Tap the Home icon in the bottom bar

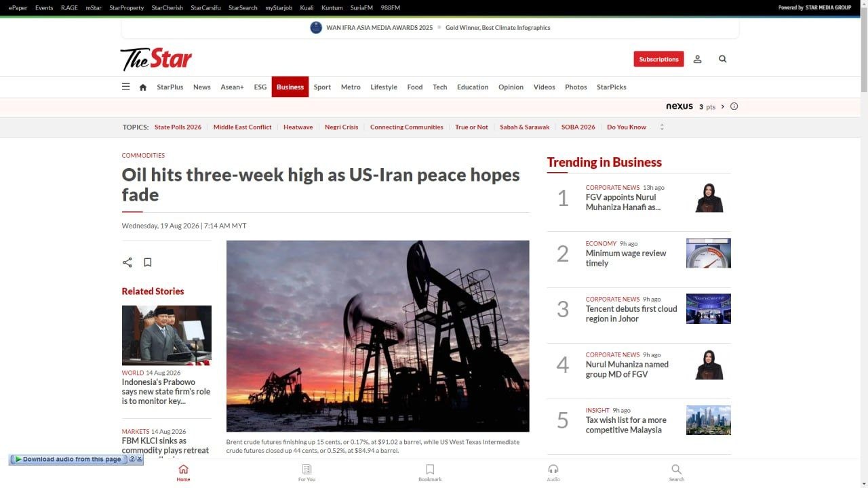coord(183,472)
